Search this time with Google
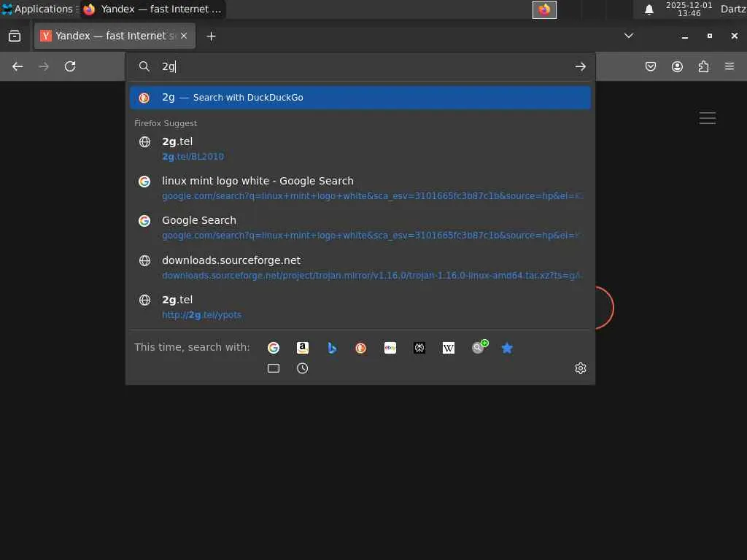 [274, 348]
